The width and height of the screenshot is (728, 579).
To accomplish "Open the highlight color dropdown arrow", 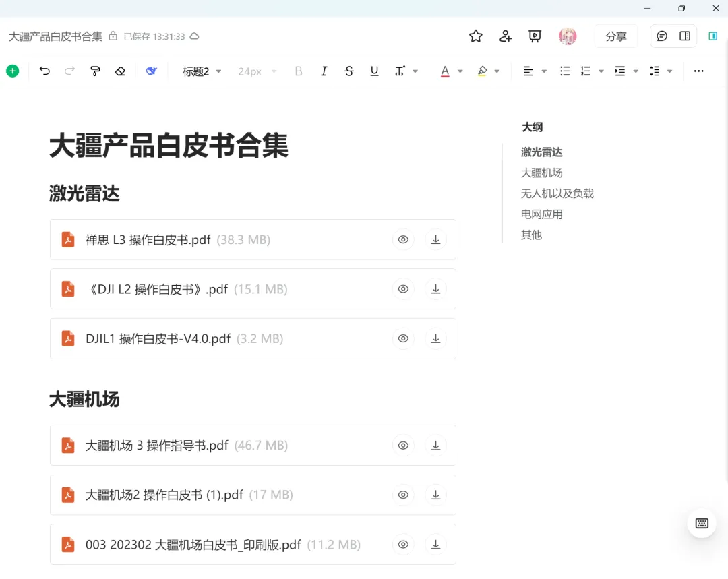I will click(x=497, y=71).
